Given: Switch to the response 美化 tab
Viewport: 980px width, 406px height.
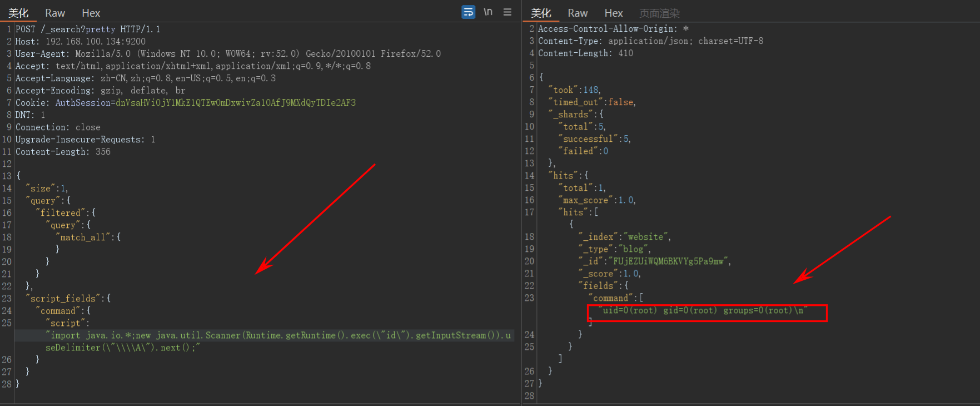Looking at the screenshot, I should pos(541,13).
